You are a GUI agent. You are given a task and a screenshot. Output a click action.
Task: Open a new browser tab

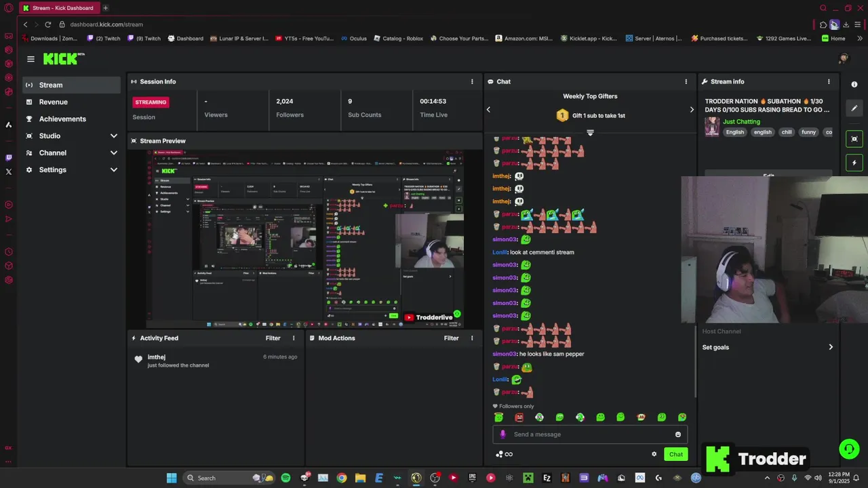coord(105,8)
